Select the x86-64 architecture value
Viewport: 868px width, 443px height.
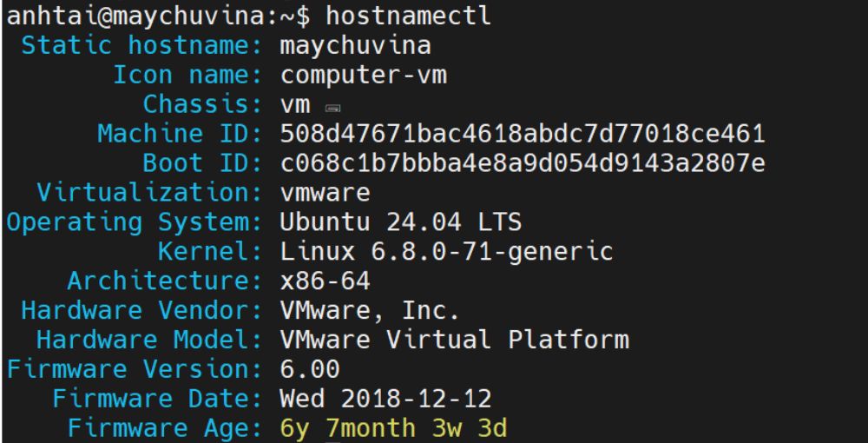tap(325, 281)
